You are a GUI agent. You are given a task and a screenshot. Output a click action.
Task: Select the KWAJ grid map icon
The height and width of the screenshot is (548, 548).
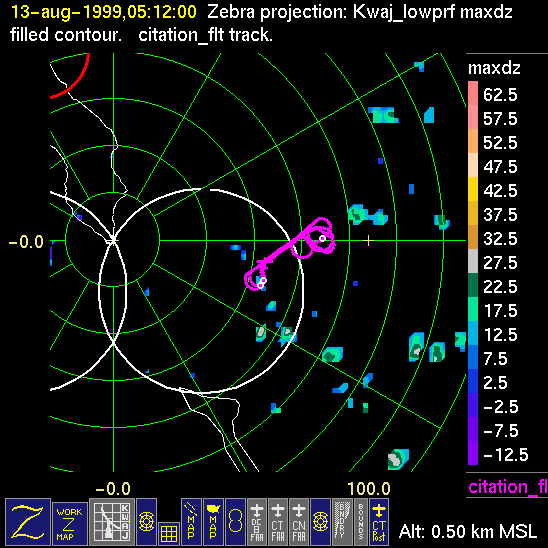[112, 521]
